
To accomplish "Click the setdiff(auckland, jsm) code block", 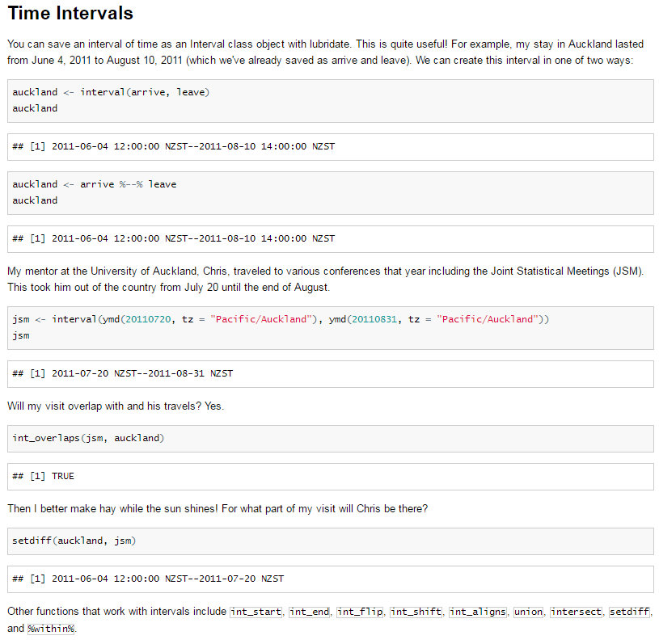I will [74, 541].
